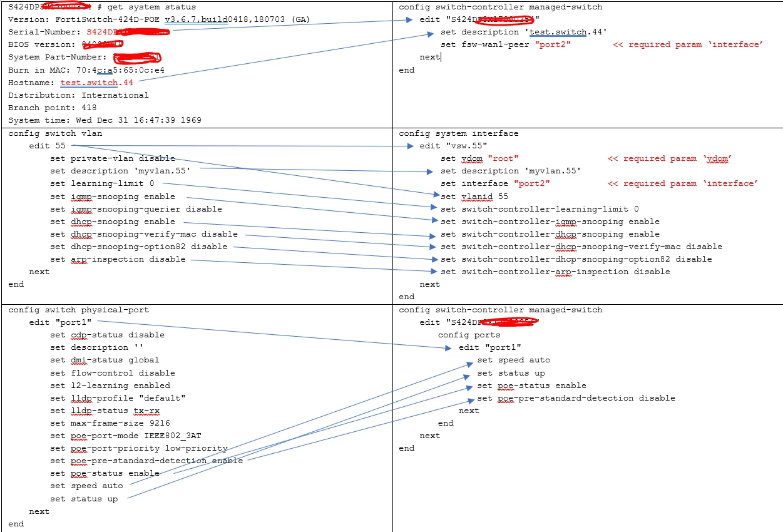Click 'set lldp-profile "default"' line

[118, 398]
